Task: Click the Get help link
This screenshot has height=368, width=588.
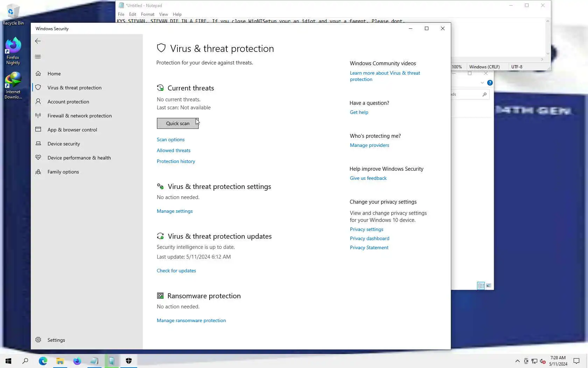Action: pyautogui.click(x=359, y=112)
